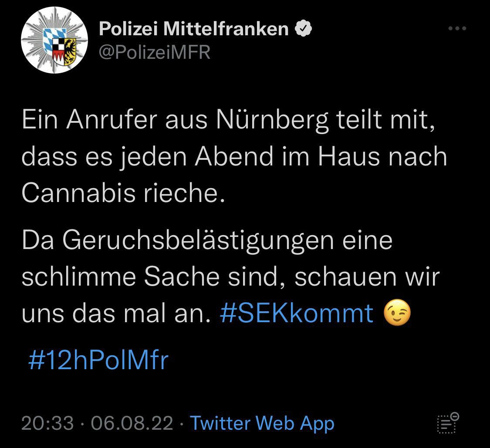Click the words "uns das mal an."
This screenshot has width=490, height=448.
tap(113, 313)
